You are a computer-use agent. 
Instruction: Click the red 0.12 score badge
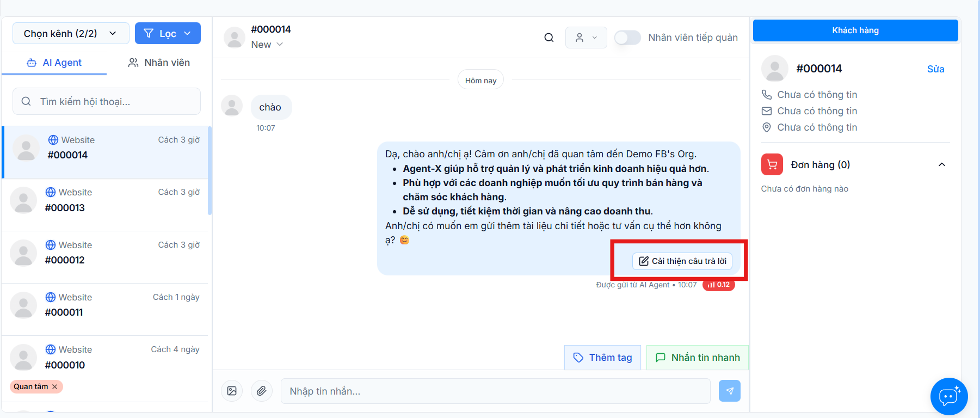tap(718, 285)
